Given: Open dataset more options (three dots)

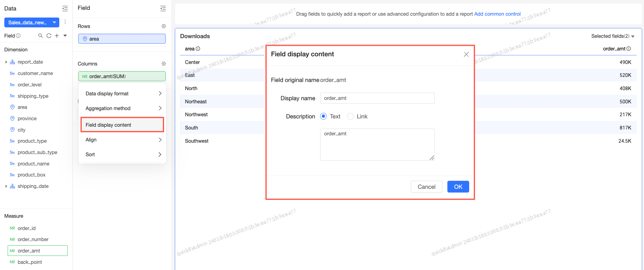Looking at the screenshot, I should point(65,22).
